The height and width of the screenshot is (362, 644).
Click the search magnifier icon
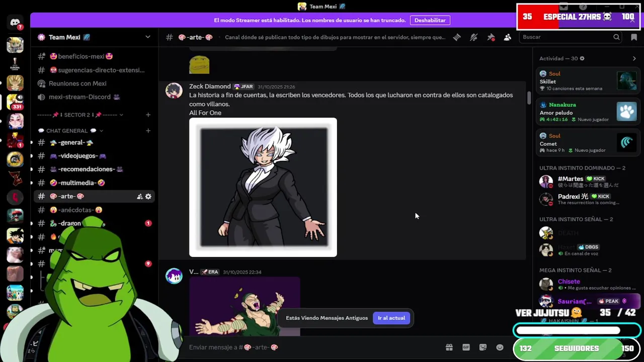[616, 37]
